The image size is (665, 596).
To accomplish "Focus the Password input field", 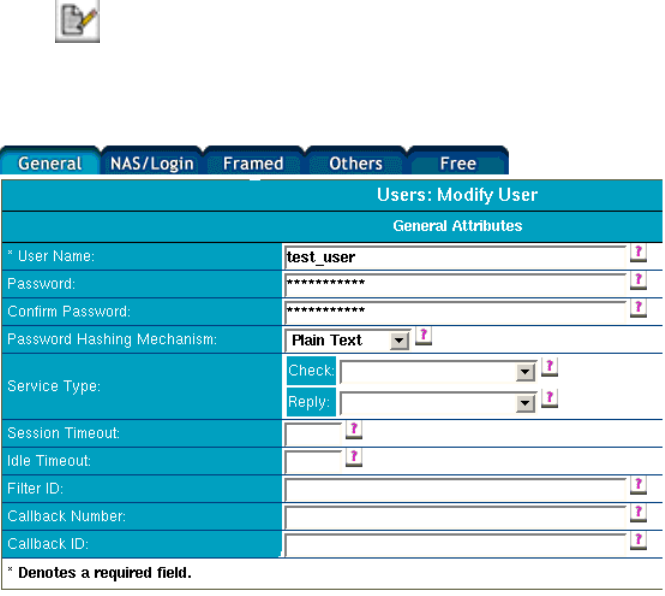I will (455, 285).
